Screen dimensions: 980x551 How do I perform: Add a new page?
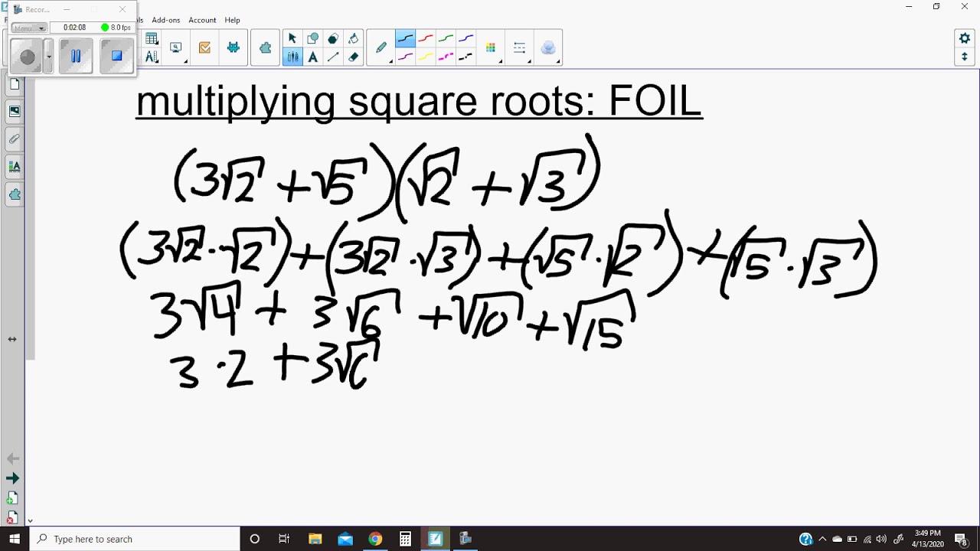pos(11,499)
